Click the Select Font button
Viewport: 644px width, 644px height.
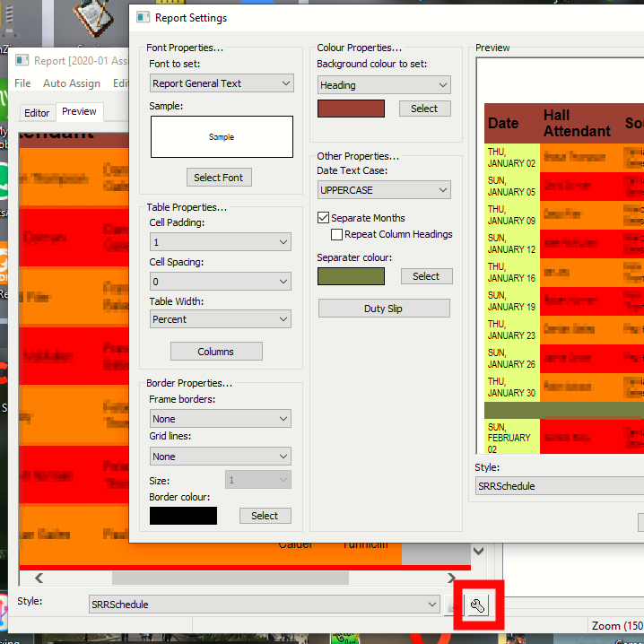click(219, 178)
